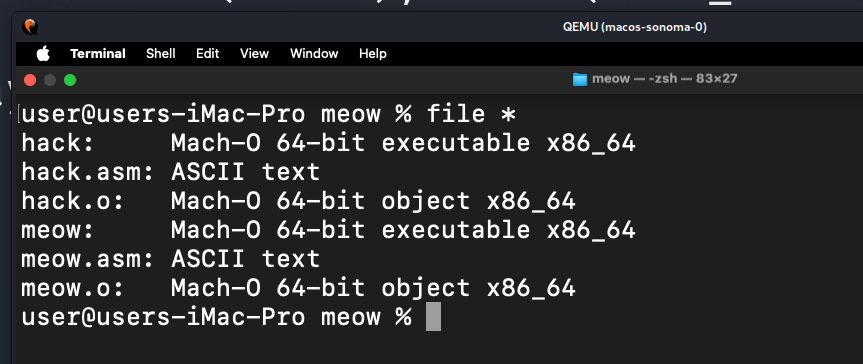Screen dimensions: 863x364
Task: Click the QEMU (macos-sonoma-0) window title
Action: [635, 27]
